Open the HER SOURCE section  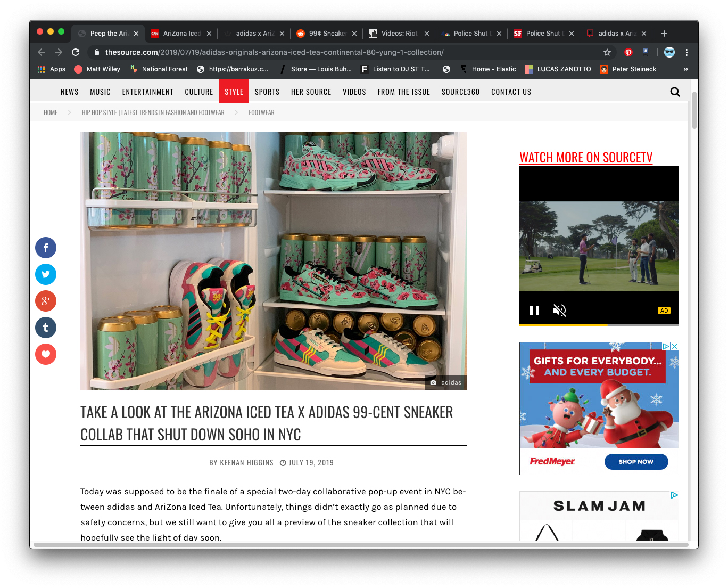(311, 92)
